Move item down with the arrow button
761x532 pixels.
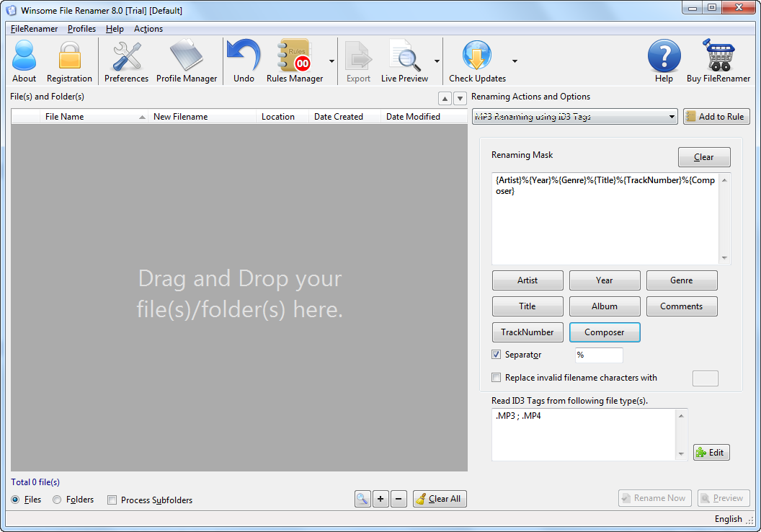[460, 99]
